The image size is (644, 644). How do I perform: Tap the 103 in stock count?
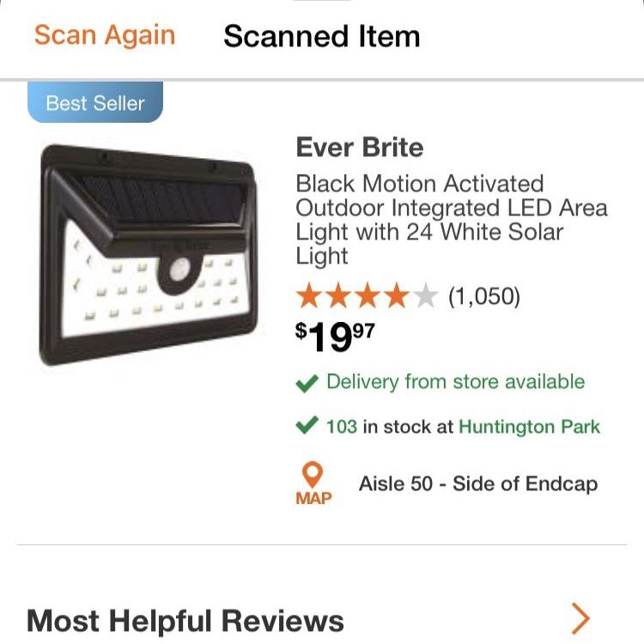click(341, 427)
